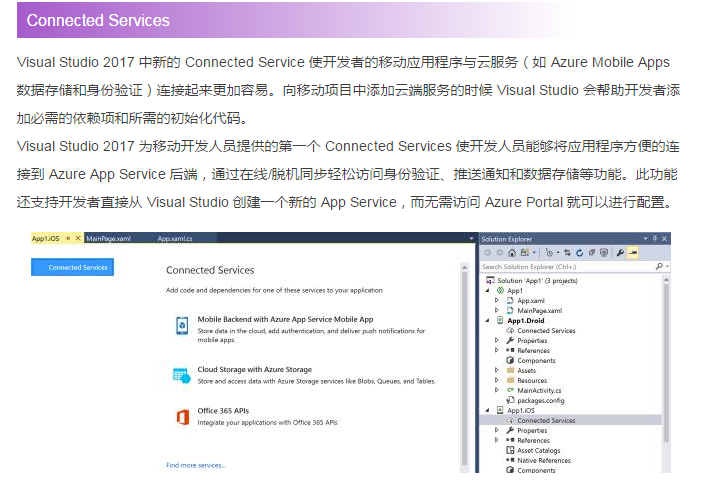
Task: Click the Find more services link
Action: [196, 465]
